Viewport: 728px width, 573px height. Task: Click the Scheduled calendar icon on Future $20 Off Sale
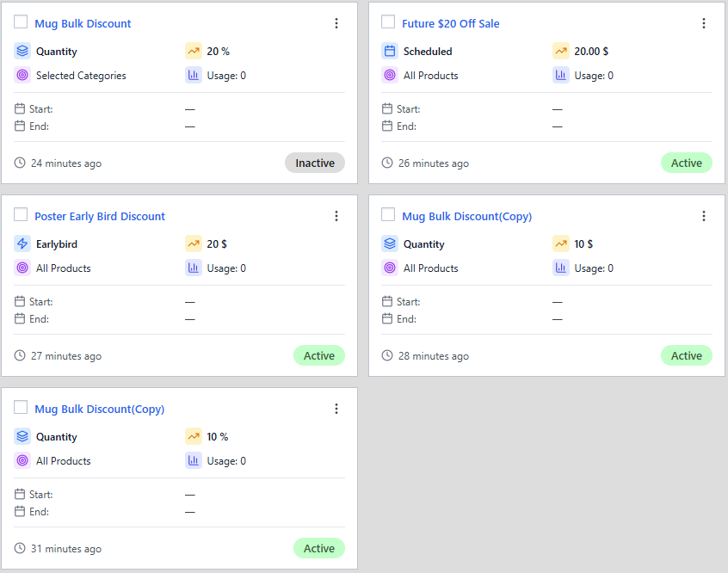click(x=389, y=51)
